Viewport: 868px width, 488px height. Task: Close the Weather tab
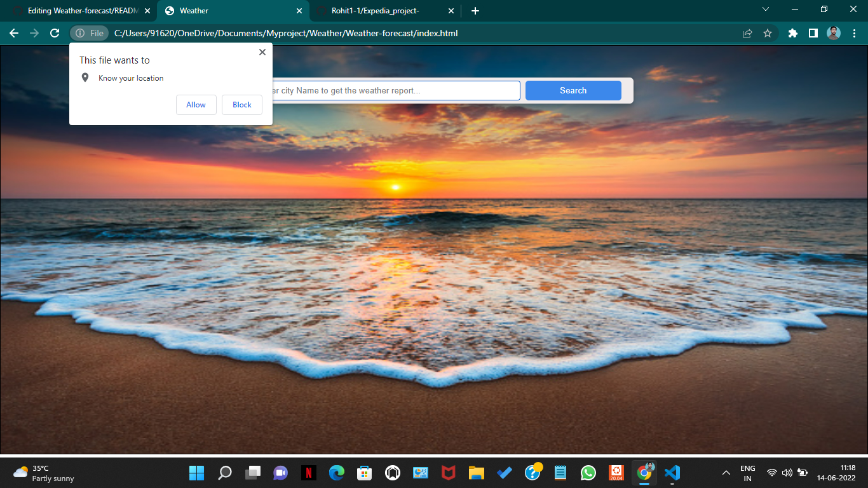click(299, 11)
